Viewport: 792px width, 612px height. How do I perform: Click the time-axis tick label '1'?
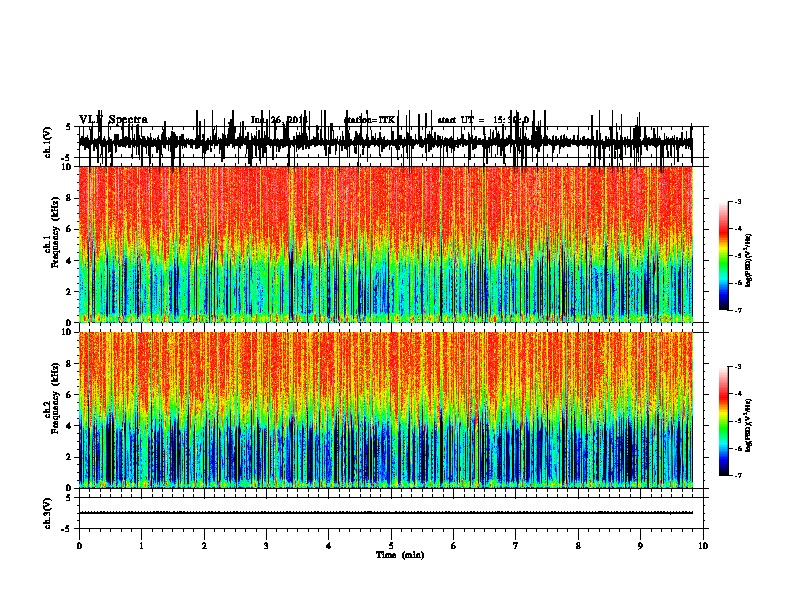[x=141, y=546]
